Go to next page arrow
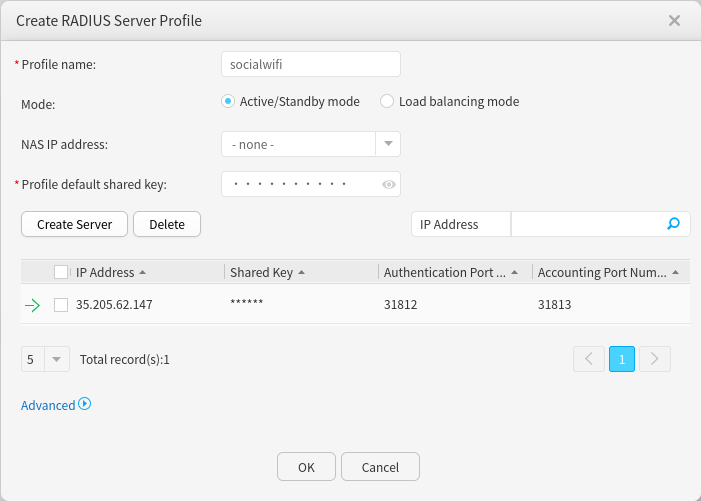 tap(655, 359)
